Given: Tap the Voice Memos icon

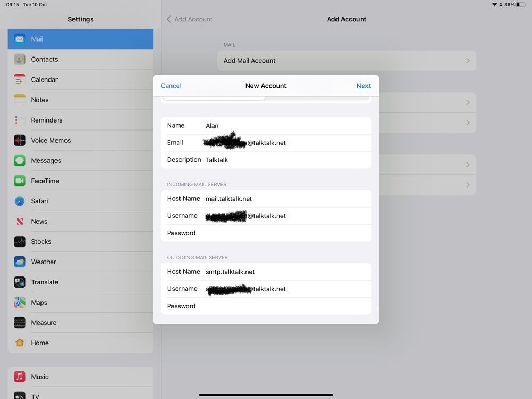Looking at the screenshot, I should click(20, 140).
